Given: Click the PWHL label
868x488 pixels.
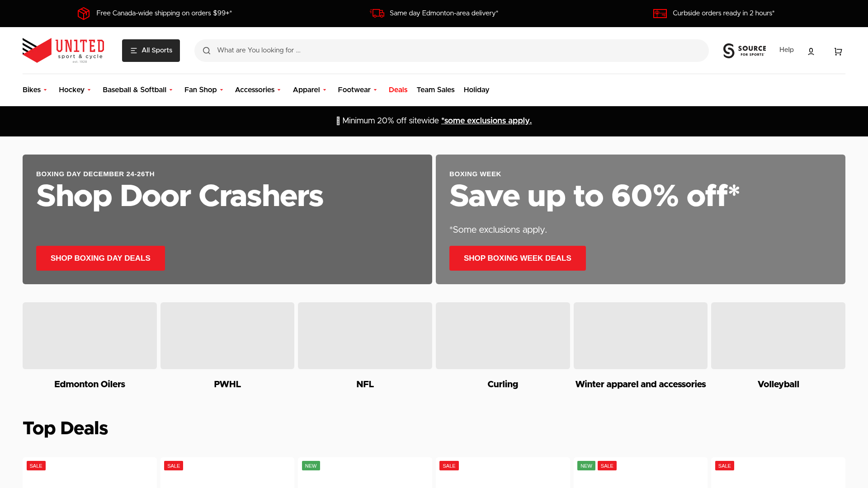Looking at the screenshot, I should pos(227,384).
